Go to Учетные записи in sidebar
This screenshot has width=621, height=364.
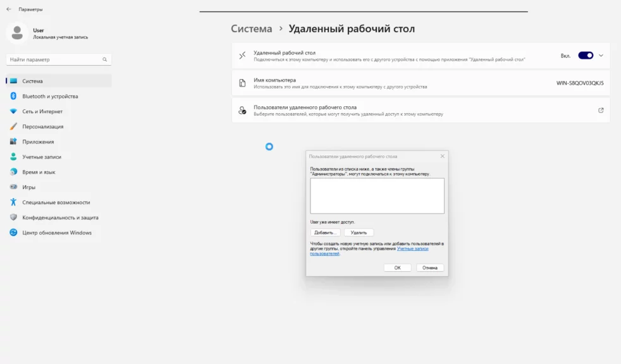pos(42,157)
